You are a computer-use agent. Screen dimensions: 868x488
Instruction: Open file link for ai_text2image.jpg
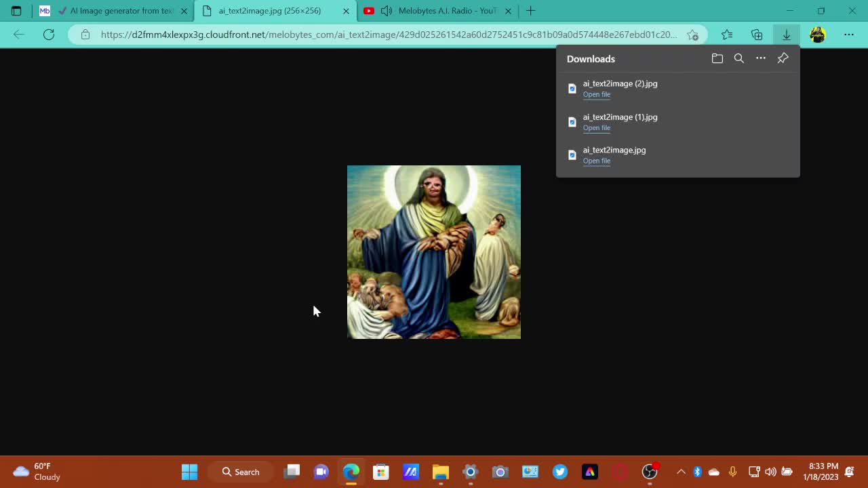[597, 161]
